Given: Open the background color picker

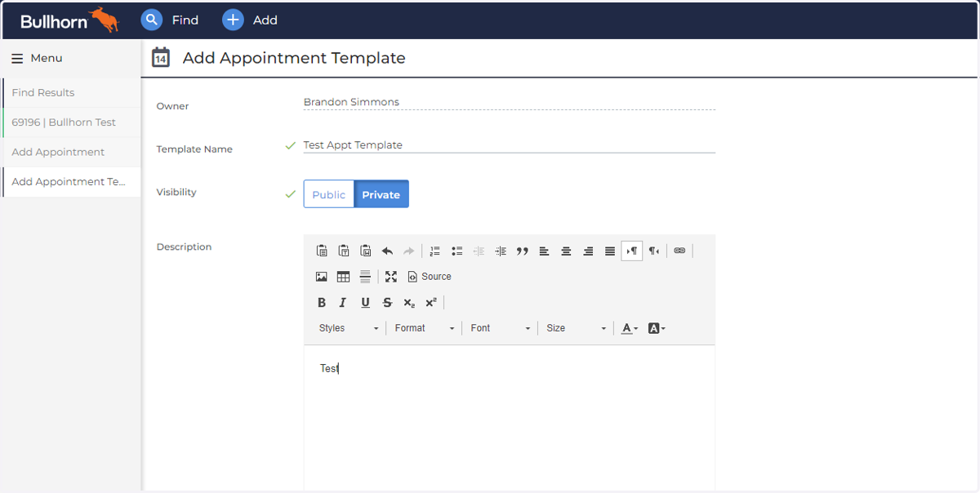Looking at the screenshot, I should [657, 328].
